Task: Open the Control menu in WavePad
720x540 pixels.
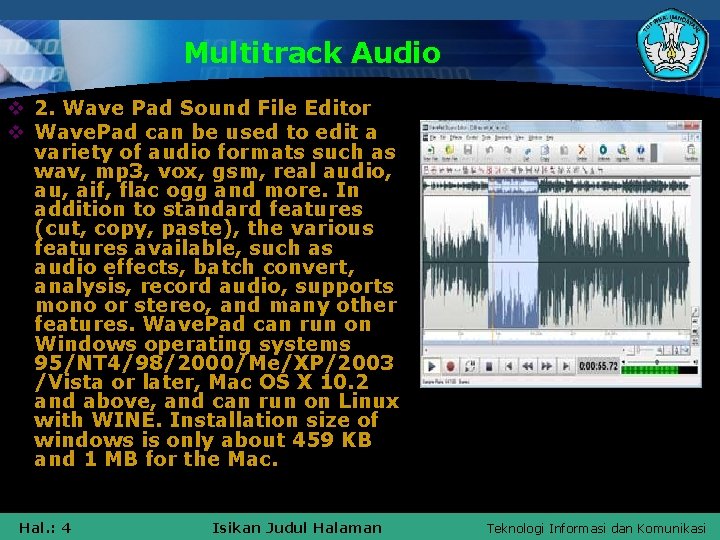Action: coord(472,138)
